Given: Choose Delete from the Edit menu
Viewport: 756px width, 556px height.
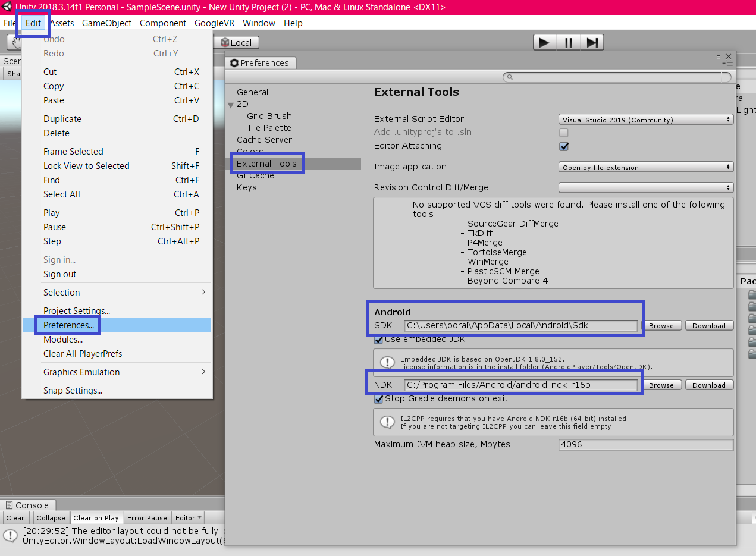Looking at the screenshot, I should pos(117,133).
